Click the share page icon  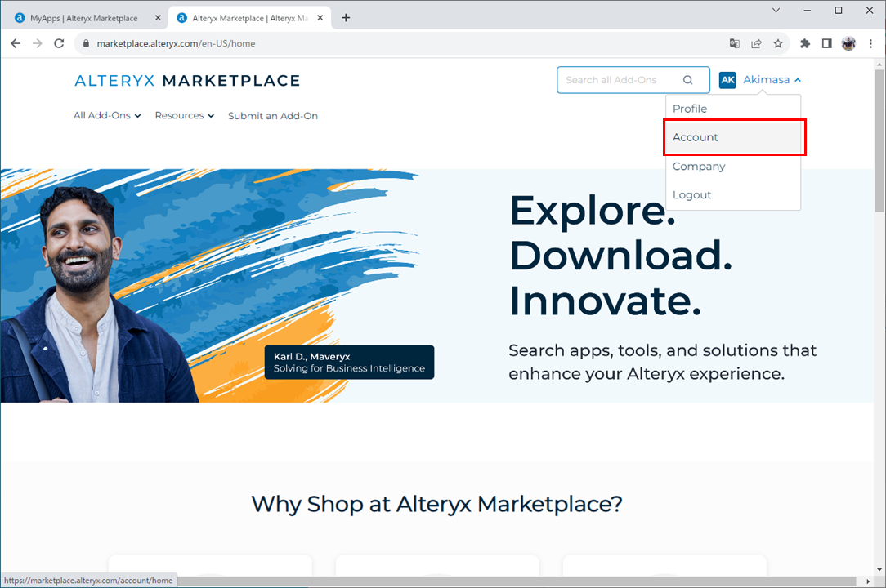(x=757, y=43)
